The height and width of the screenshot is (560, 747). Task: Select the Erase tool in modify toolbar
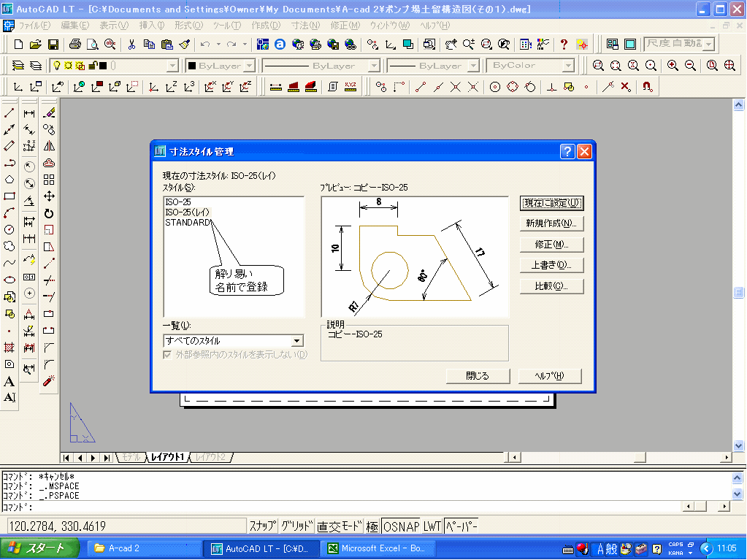pyautogui.click(x=49, y=113)
